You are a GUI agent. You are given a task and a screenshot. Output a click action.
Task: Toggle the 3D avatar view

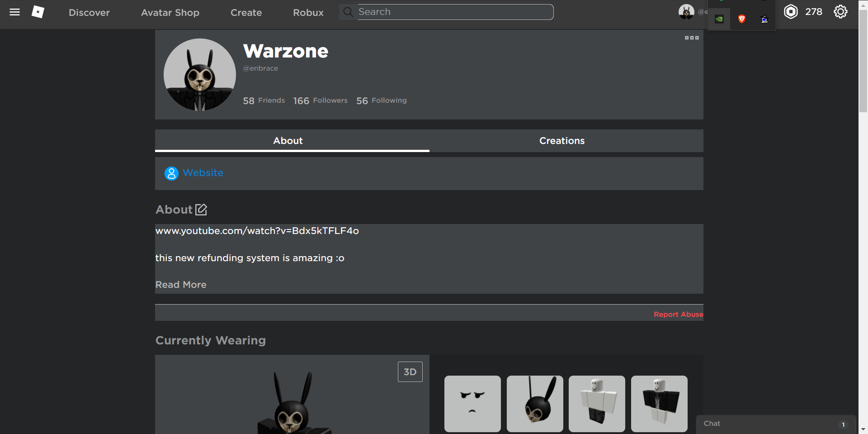point(410,371)
